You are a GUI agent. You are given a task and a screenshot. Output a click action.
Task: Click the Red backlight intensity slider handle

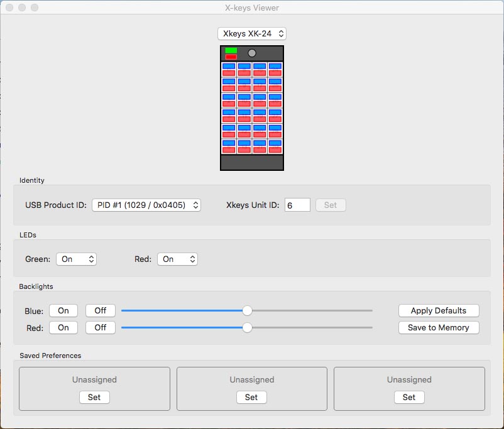(247, 327)
